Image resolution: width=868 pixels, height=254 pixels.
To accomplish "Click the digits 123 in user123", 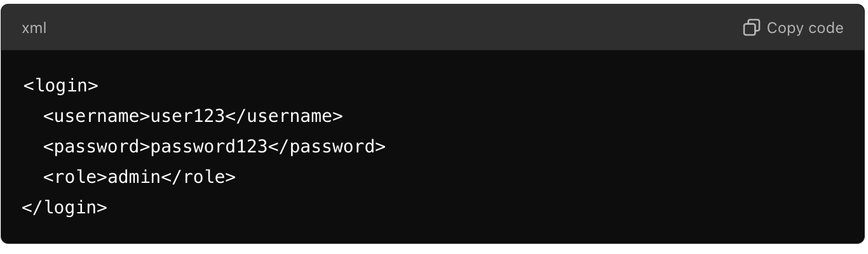I will click(209, 116).
